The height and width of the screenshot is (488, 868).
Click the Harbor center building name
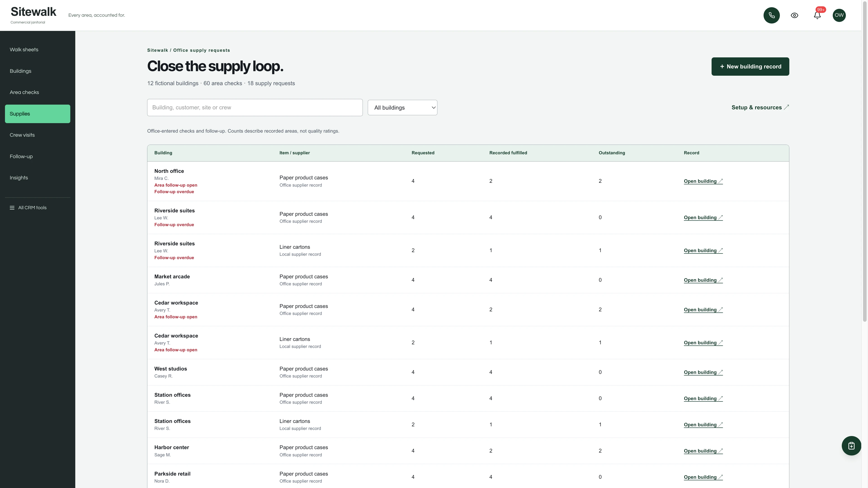[172, 448]
